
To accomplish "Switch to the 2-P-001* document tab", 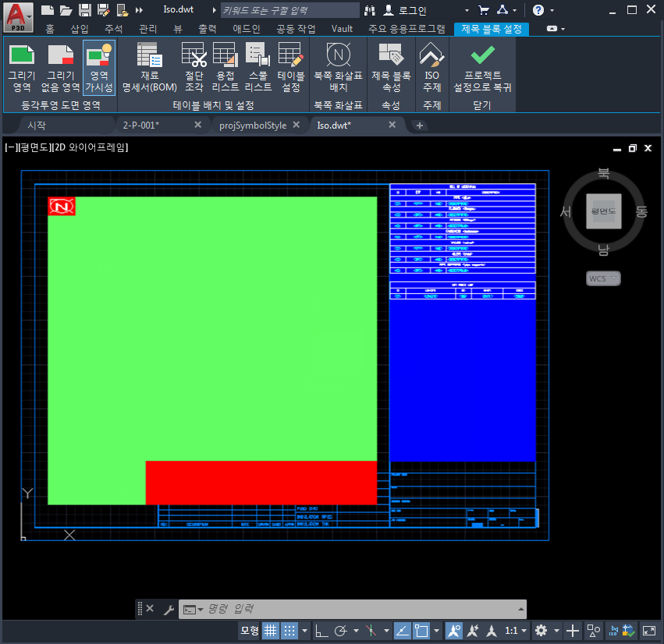I will 141,126.
